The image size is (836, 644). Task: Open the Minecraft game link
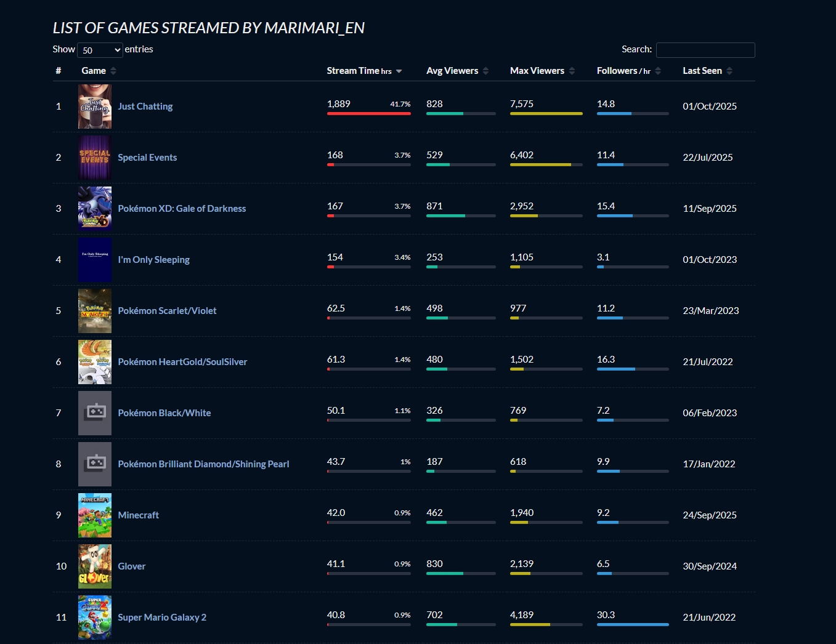tap(139, 515)
